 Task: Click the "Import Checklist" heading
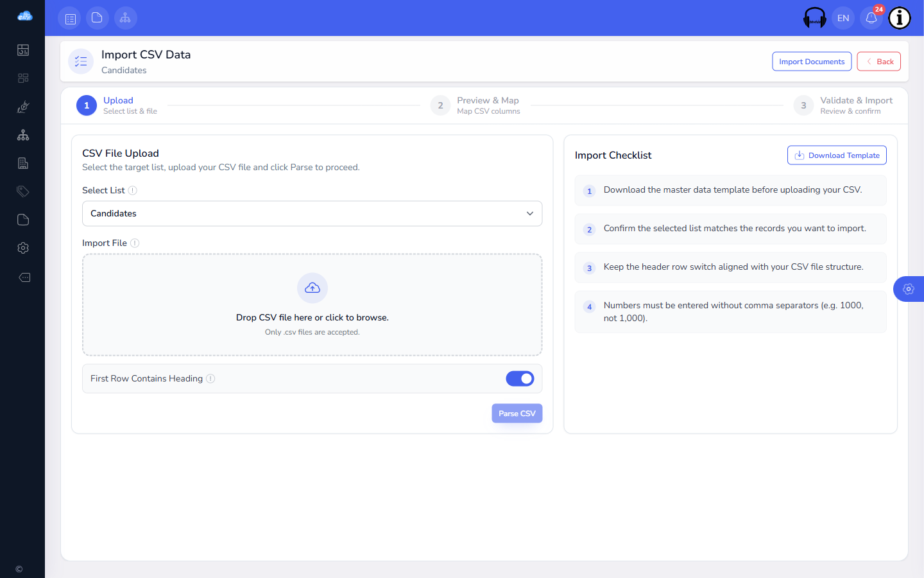613,155
